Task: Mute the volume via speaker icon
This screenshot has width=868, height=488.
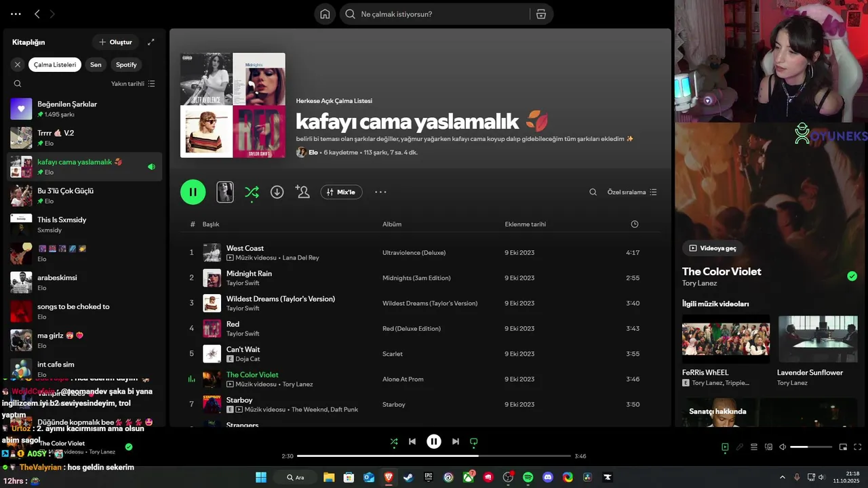Action: [x=783, y=447]
